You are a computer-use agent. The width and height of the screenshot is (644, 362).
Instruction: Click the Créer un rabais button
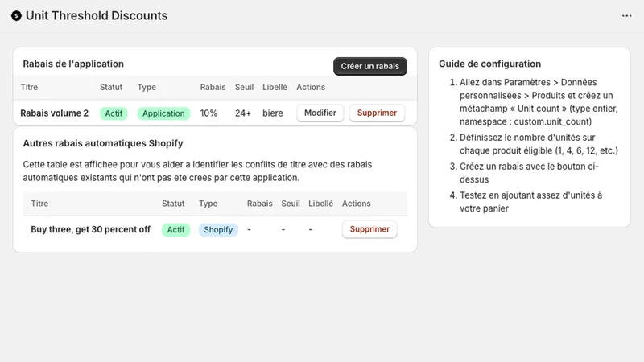[370, 66]
